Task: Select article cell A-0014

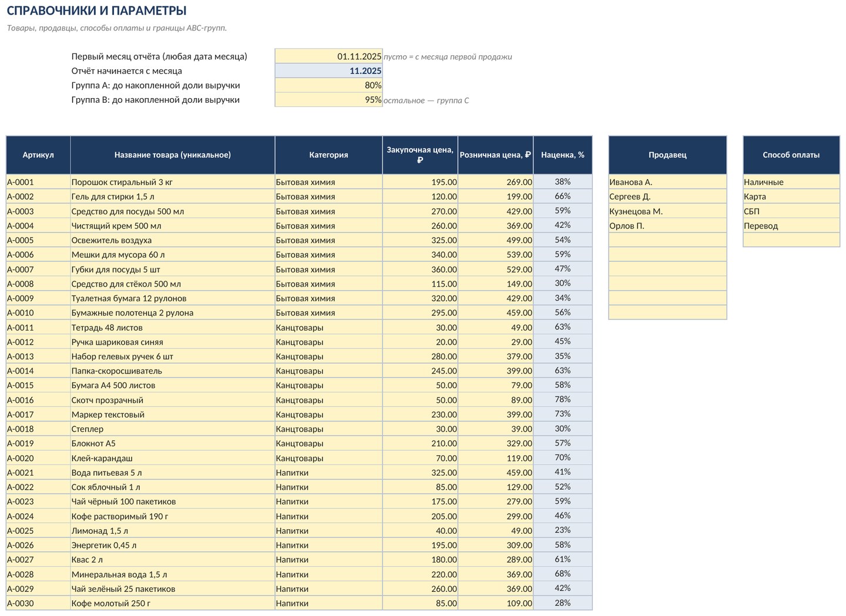Action: [x=38, y=371]
